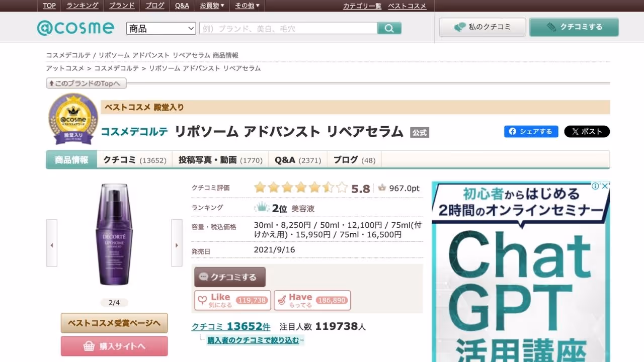Open the クチコミ 13652件 link
The width and height of the screenshot is (644, 362).
click(x=231, y=326)
